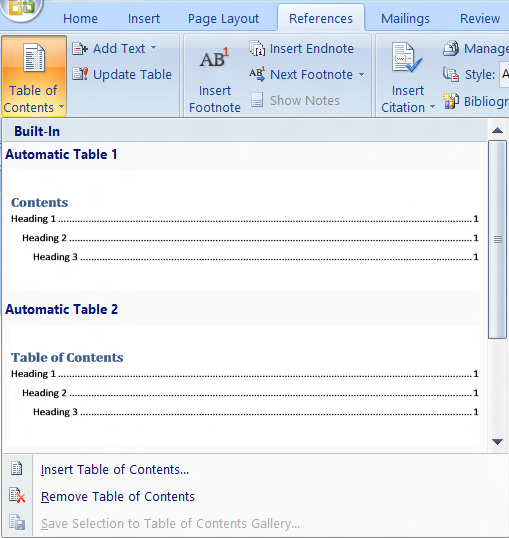Click the Next Footnote icon
The image size is (509, 538).
(257, 74)
